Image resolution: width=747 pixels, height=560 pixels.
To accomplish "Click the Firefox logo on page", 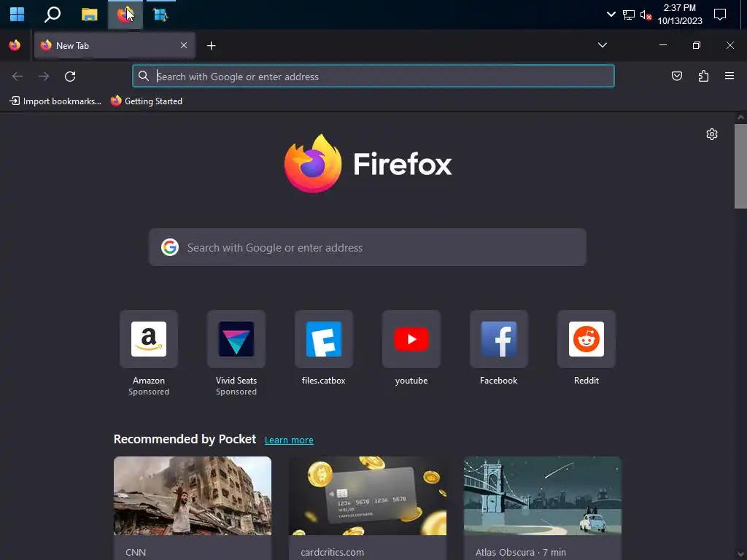I will [x=368, y=164].
